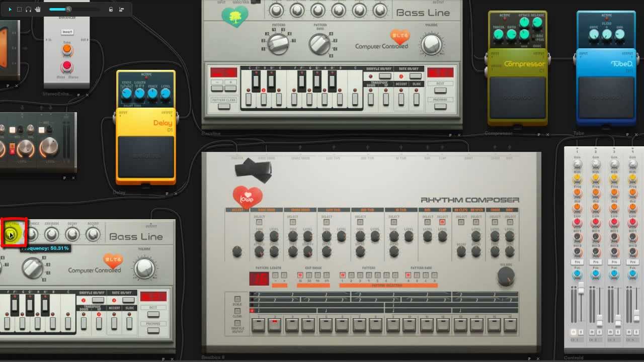Viewport: 644px width, 362px height.
Task: Click orange knob on Stereo Enhancer
Action: 67,50
